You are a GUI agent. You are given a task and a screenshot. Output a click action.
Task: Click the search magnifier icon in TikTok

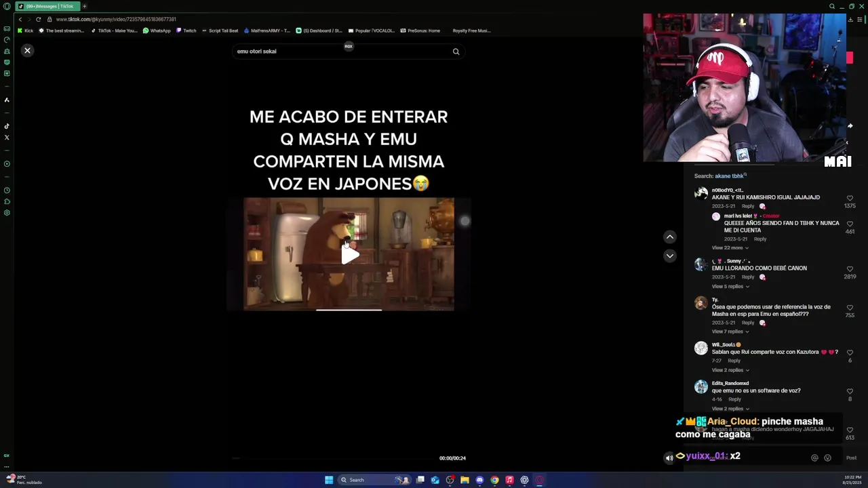point(456,52)
